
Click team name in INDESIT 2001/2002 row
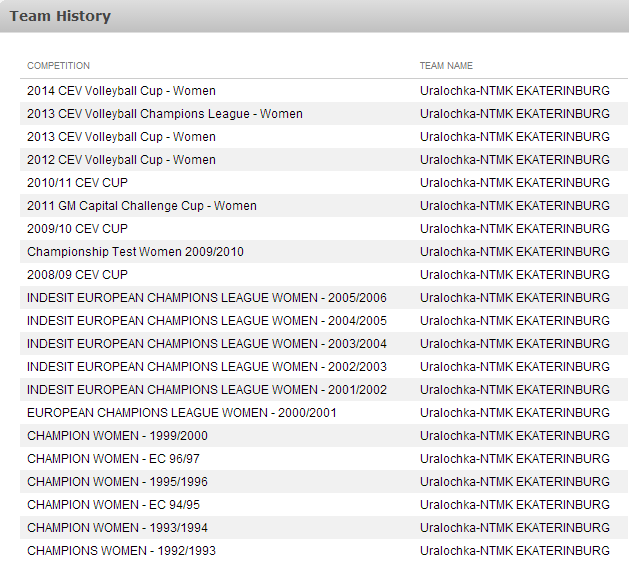(x=515, y=390)
